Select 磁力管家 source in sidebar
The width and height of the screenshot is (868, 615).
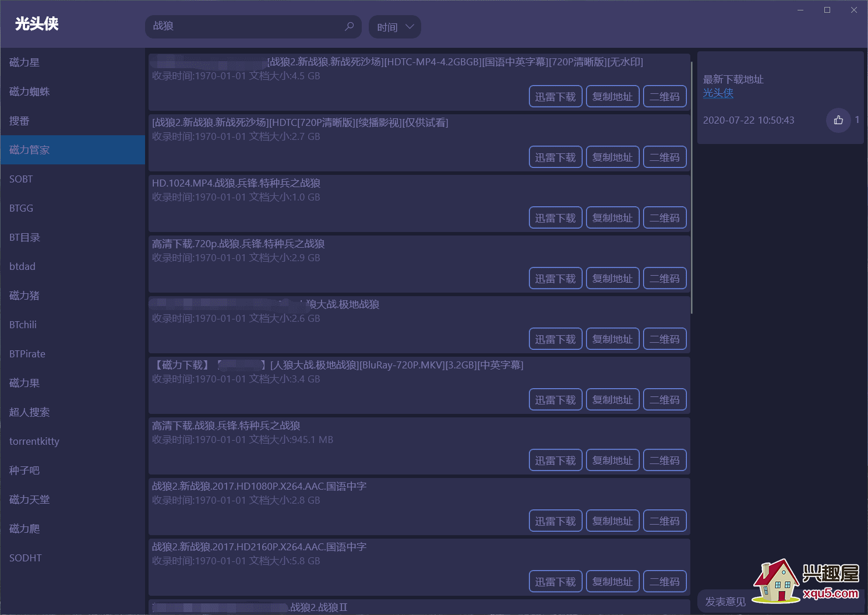point(73,150)
